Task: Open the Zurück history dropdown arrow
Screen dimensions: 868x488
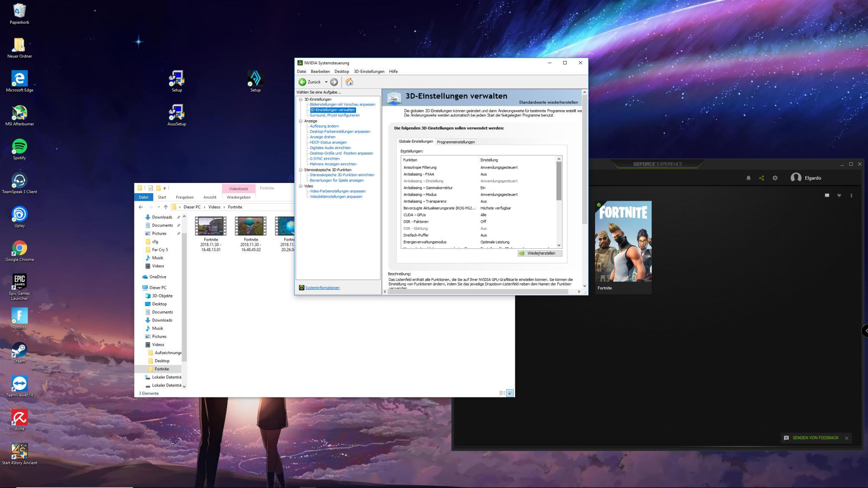Action: (326, 82)
